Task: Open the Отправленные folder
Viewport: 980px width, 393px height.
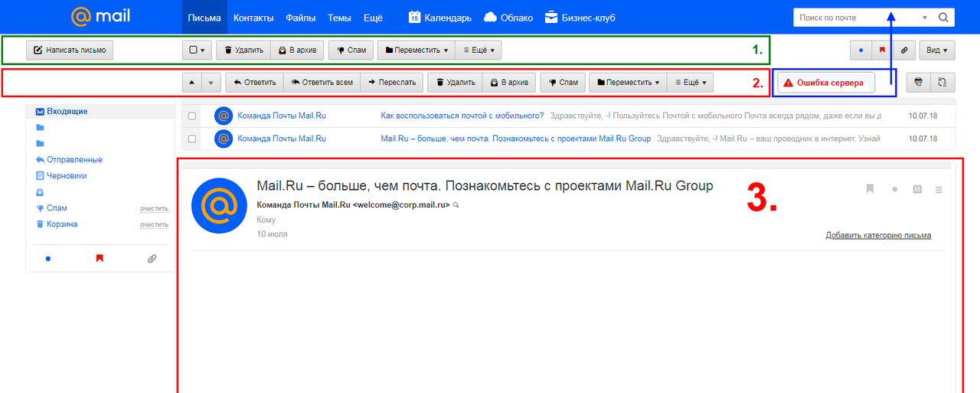Action: tap(74, 160)
